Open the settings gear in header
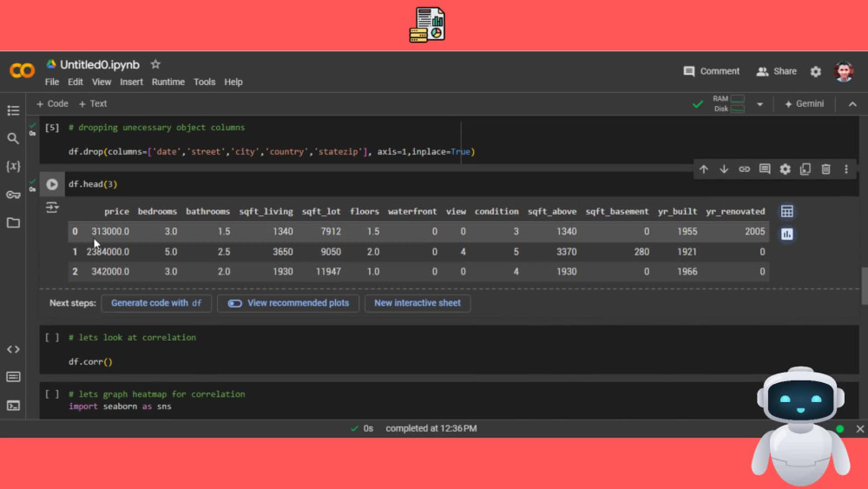The height and width of the screenshot is (489, 868). (815, 71)
